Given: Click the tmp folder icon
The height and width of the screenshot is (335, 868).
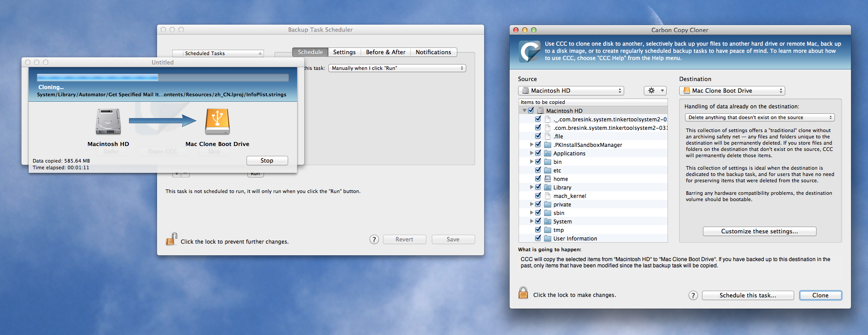Looking at the screenshot, I should pos(548,230).
